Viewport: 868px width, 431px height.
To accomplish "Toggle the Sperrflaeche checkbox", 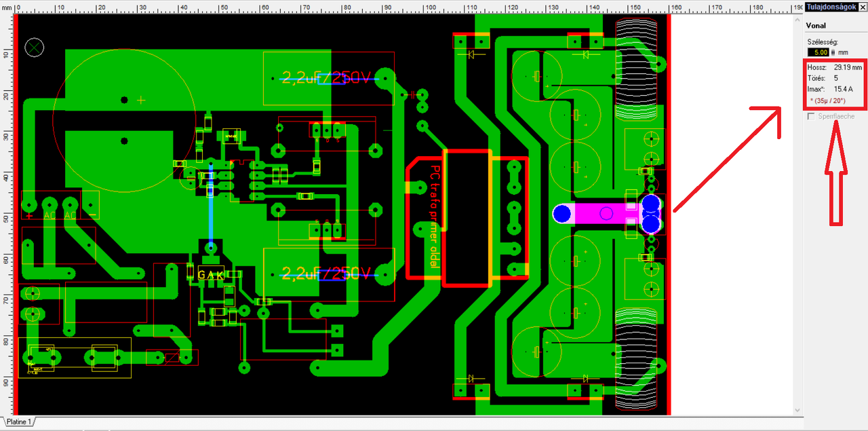I will [x=811, y=116].
